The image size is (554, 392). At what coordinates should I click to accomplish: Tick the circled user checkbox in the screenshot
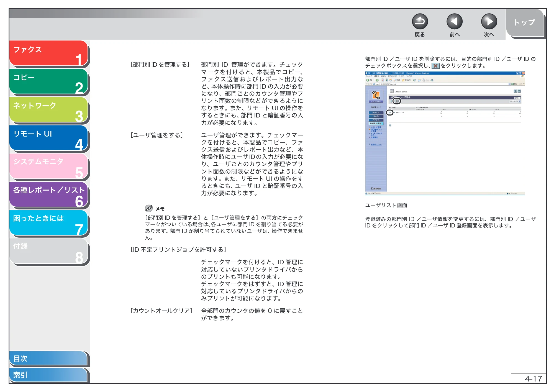coord(389,112)
